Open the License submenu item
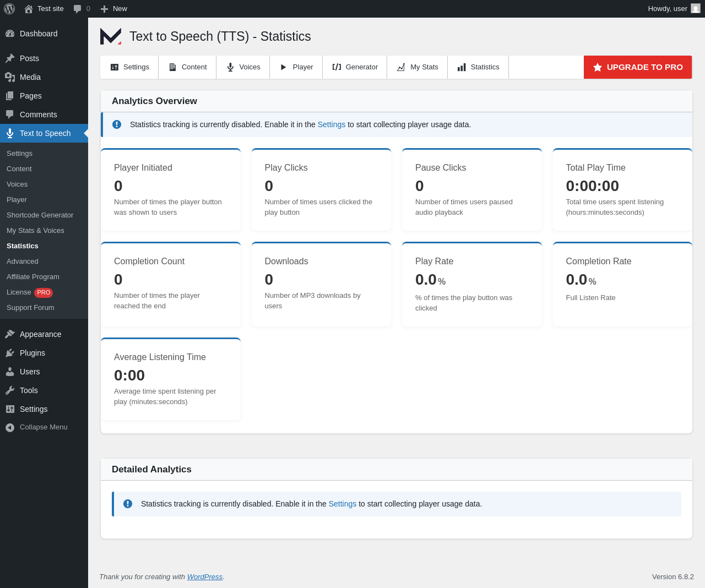 [19, 292]
